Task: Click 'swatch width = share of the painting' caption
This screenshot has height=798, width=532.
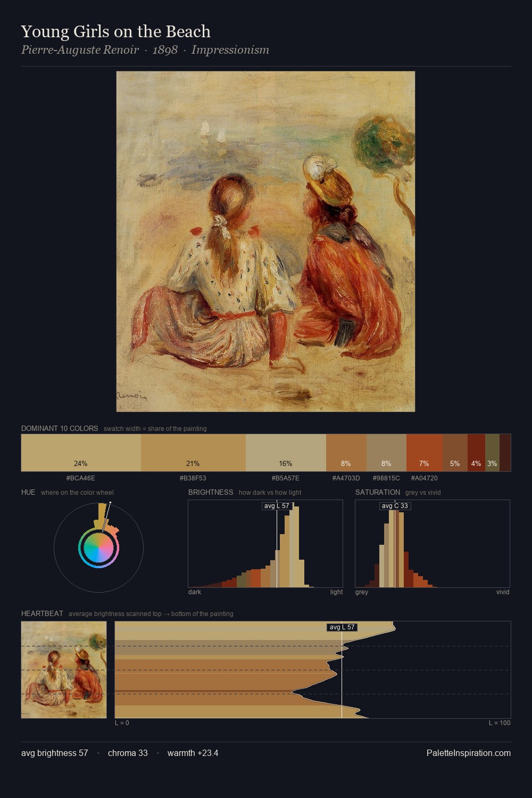Action: point(155,429)
